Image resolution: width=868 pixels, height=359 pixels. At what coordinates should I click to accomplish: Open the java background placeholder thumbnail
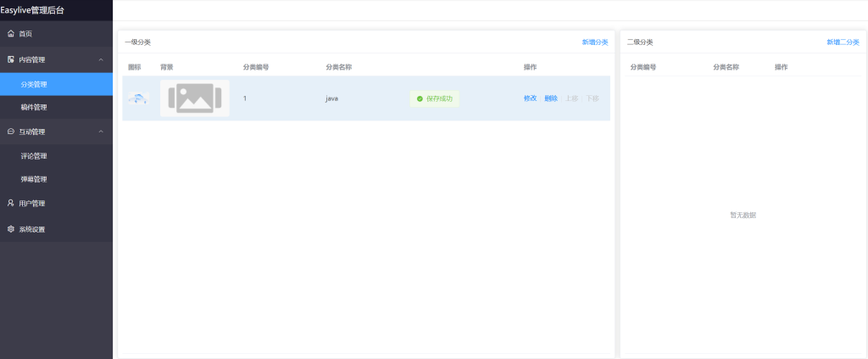click(x=194, y=98)
